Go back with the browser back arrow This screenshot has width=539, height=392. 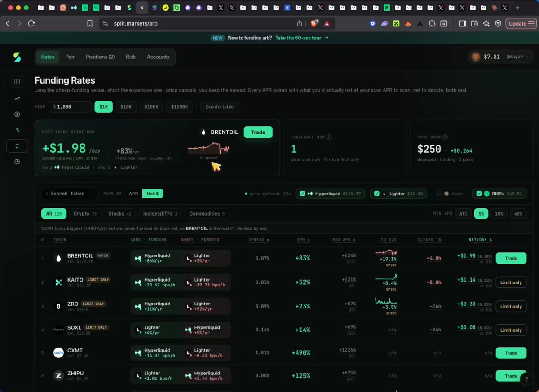tap(8, 23)
